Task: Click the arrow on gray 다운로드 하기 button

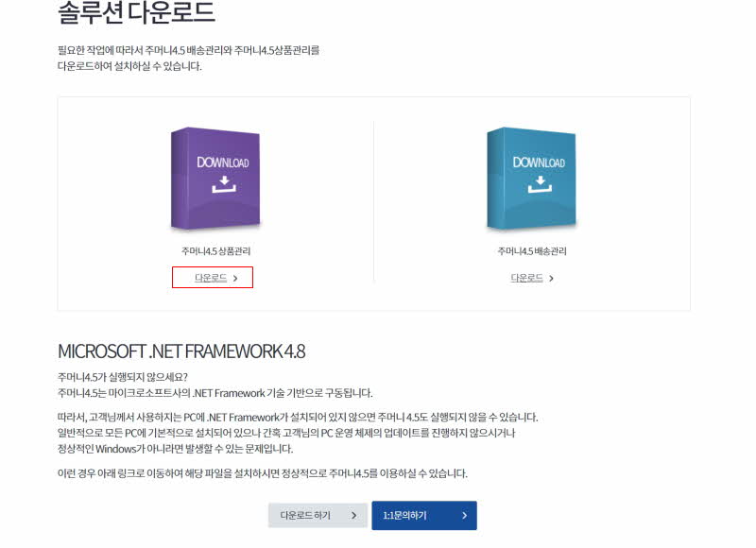Action: click(353, 515)
